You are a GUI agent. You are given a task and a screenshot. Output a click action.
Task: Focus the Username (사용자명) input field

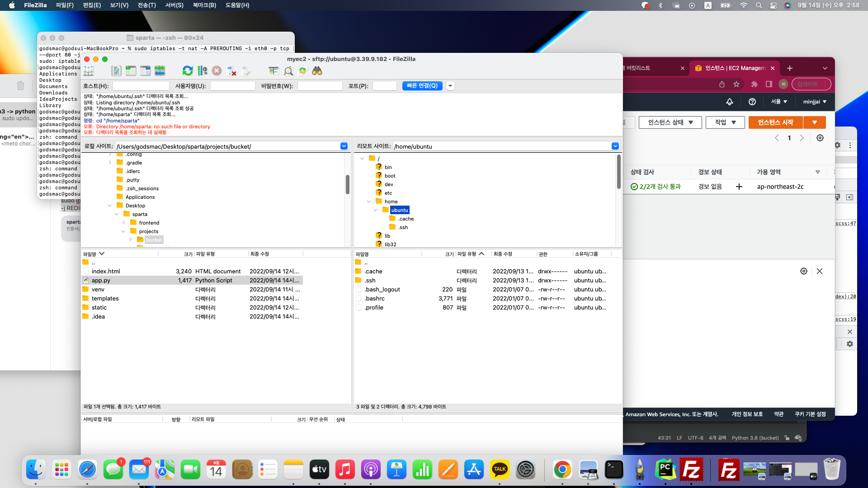pyautogui.click(x=233, y=86)
